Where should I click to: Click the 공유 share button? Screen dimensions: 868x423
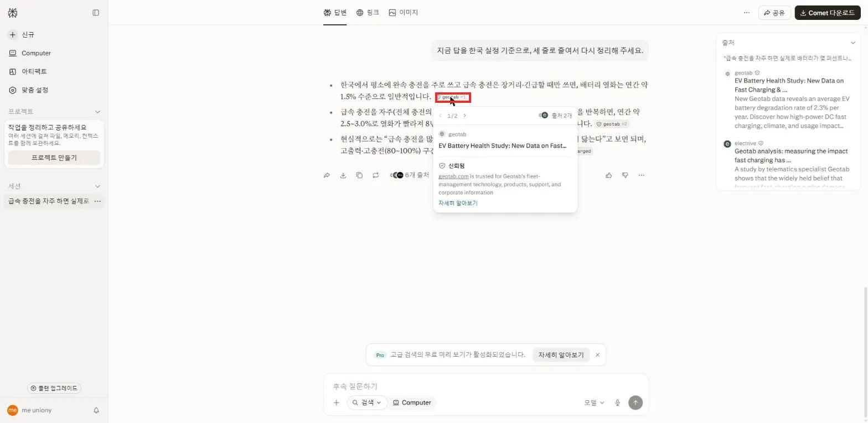point(774,13)
